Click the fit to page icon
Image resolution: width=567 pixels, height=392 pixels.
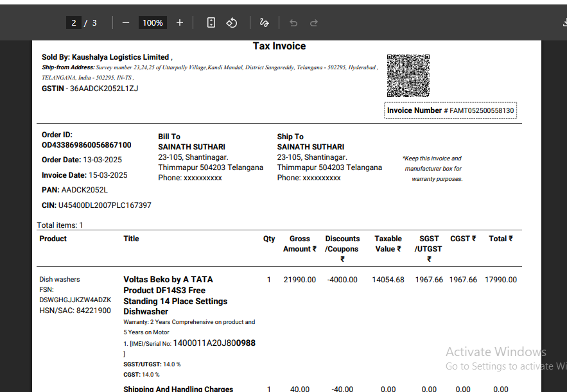tap(211, 22)
